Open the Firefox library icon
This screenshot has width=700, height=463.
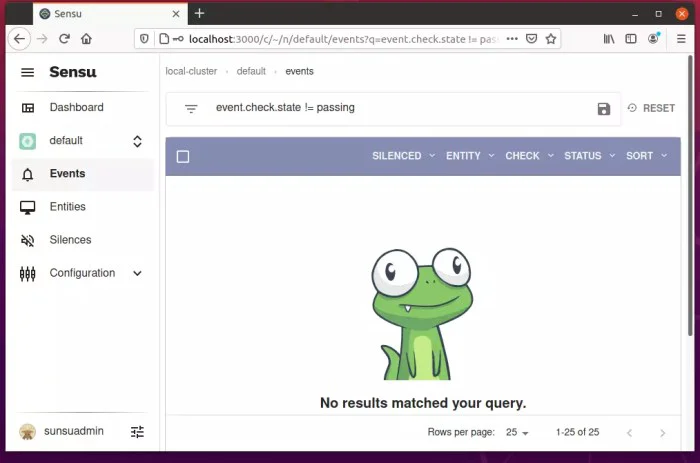point(608,39)
